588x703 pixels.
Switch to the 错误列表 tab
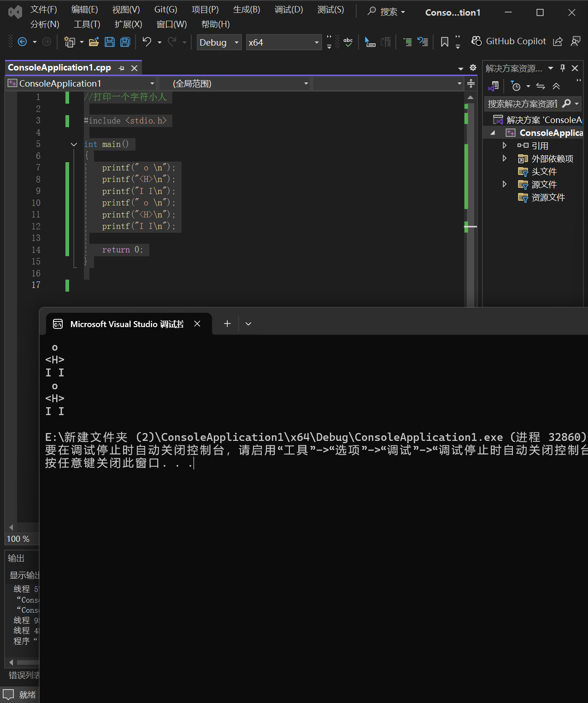(x=24, y=675)
